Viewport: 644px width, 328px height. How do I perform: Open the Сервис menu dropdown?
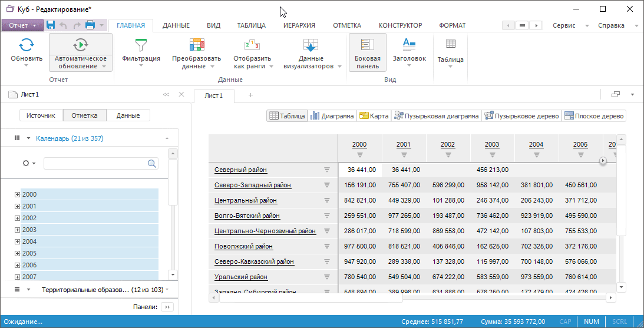(570, 25)
